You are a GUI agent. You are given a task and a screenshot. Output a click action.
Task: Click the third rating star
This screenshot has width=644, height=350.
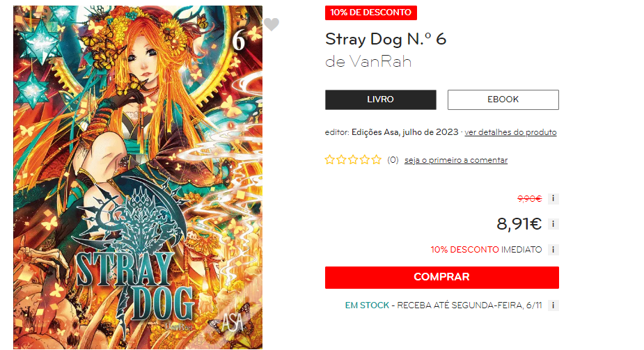tap(353, 159)
